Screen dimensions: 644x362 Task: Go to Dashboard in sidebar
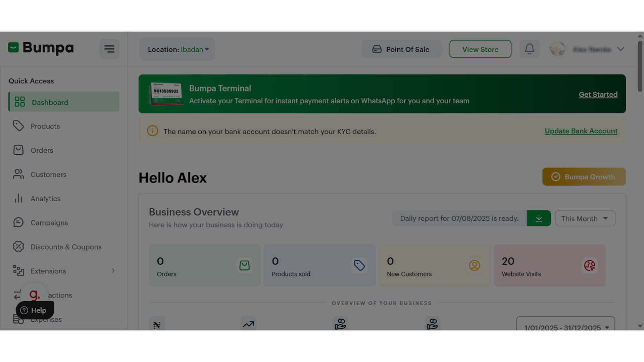coord(64,102)
